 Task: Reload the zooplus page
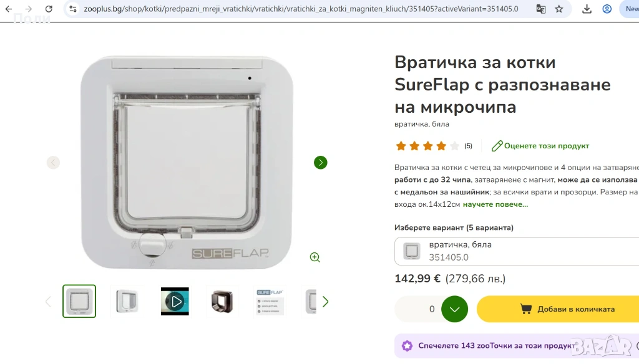tap(49, 9)
